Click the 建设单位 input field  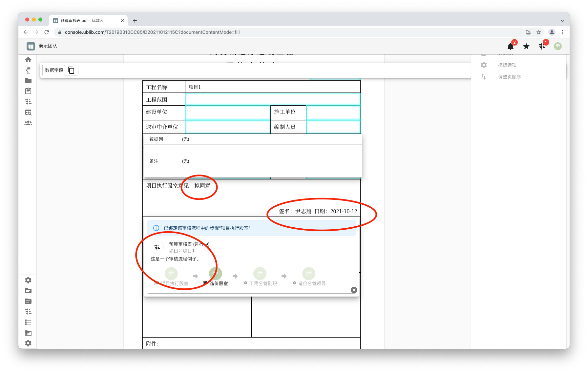(x=227, y=112)
